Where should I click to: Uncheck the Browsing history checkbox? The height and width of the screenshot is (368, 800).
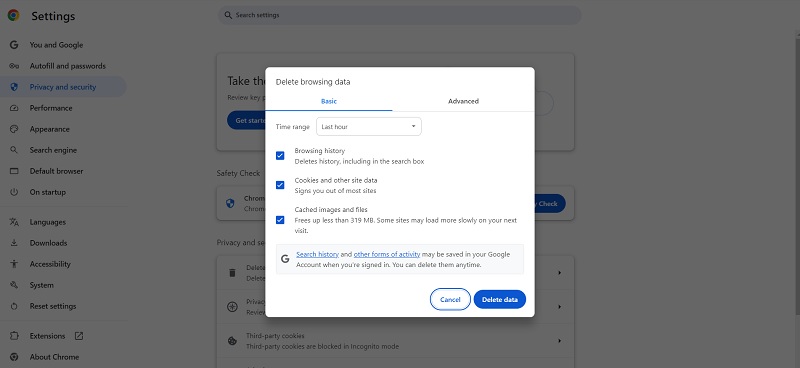[x=280, y=156]
